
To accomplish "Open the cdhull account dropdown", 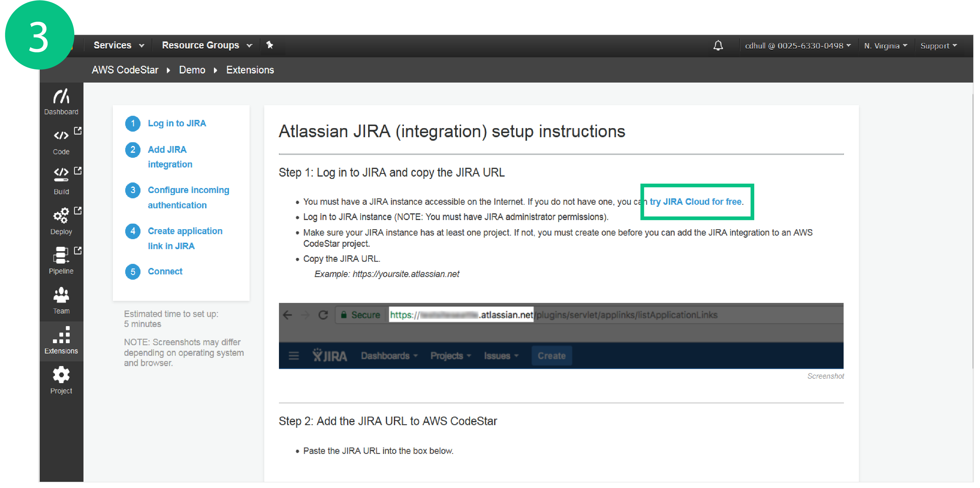I will (797, 46).
